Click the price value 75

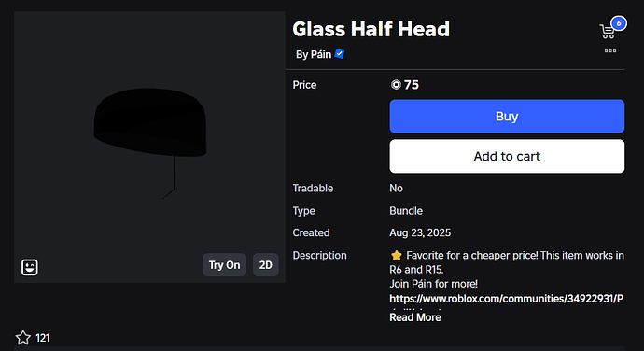[x=411, y=85]
